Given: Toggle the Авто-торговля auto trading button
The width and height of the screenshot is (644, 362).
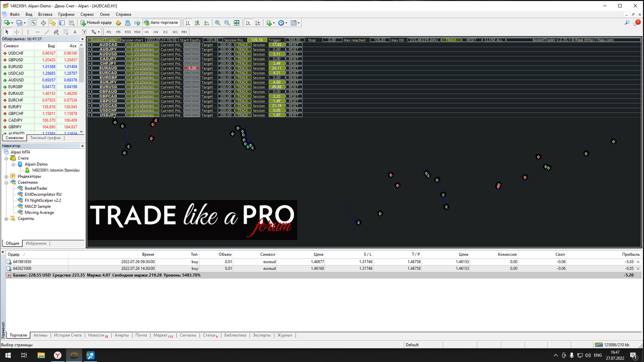Looking at the screenshot, I should click(161, 22).
